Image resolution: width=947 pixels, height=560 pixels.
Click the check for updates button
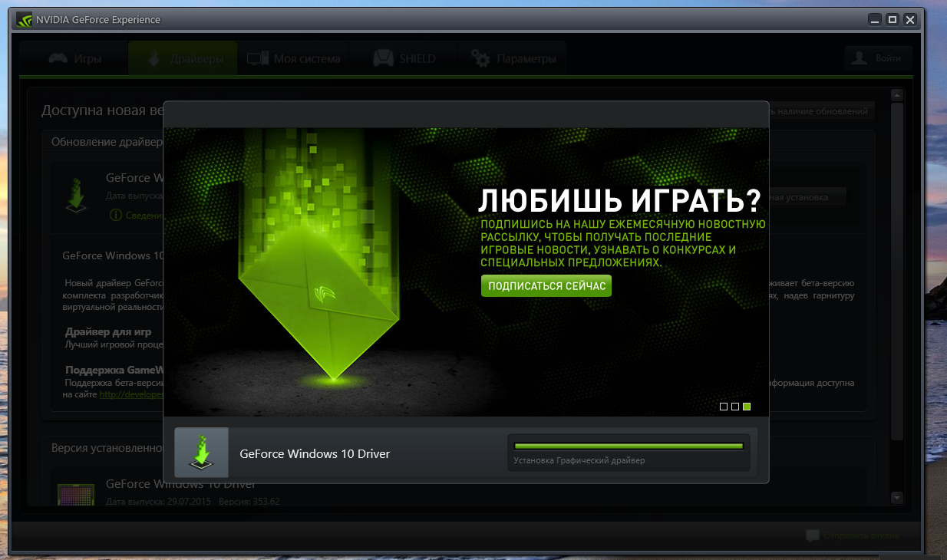coord(821,112)
